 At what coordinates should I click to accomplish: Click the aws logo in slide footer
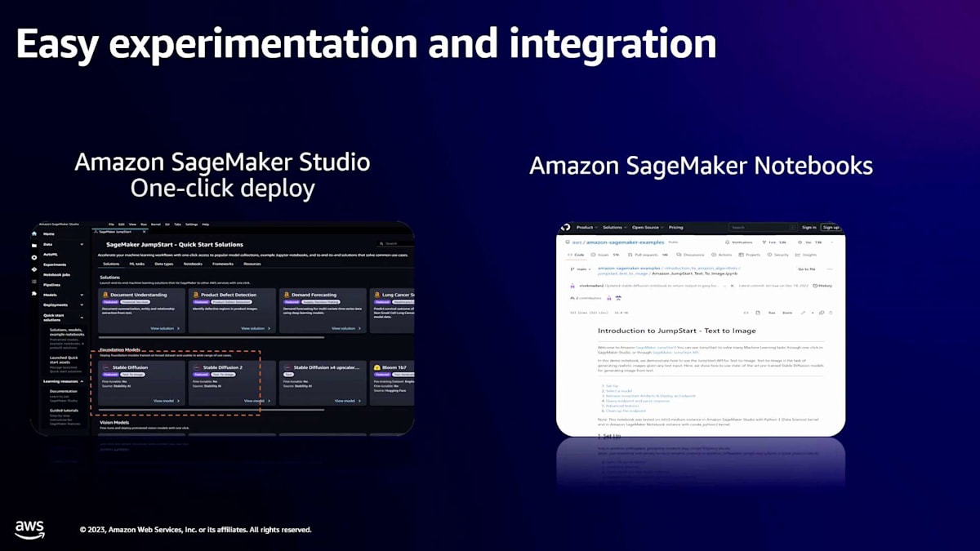(x=29, y=529)
